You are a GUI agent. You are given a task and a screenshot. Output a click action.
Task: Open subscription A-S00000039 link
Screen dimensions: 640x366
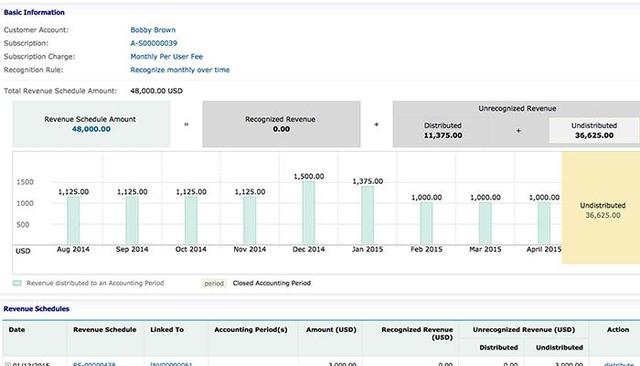click(153, 43)
